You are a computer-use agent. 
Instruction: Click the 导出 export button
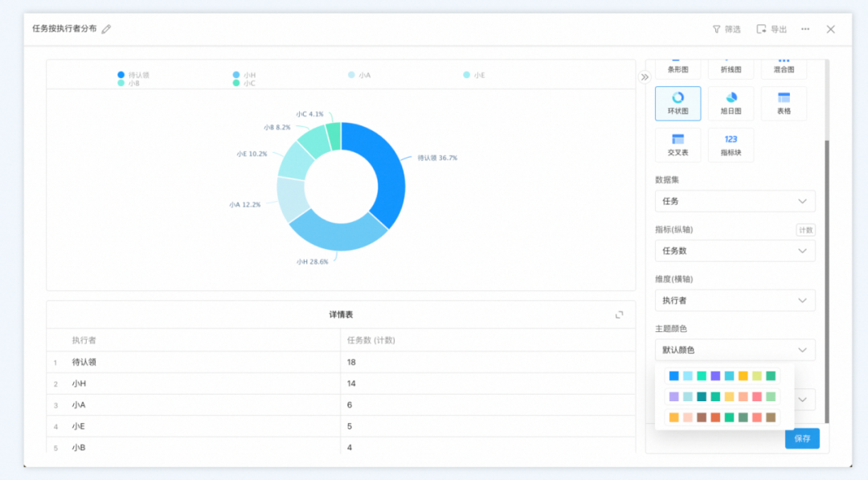click(x=772, y=29)
